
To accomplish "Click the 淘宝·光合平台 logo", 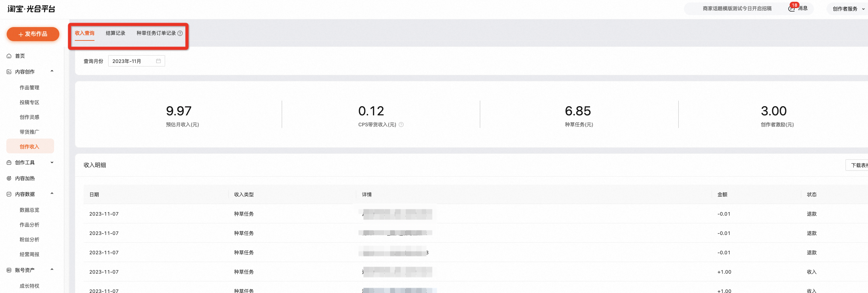I will (31, 9).
